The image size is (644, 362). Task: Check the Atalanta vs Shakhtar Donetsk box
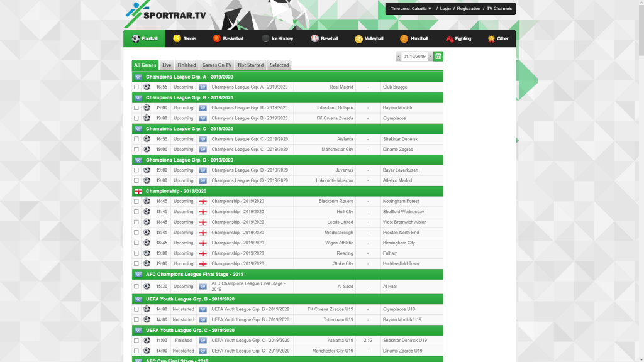[136, 139]
